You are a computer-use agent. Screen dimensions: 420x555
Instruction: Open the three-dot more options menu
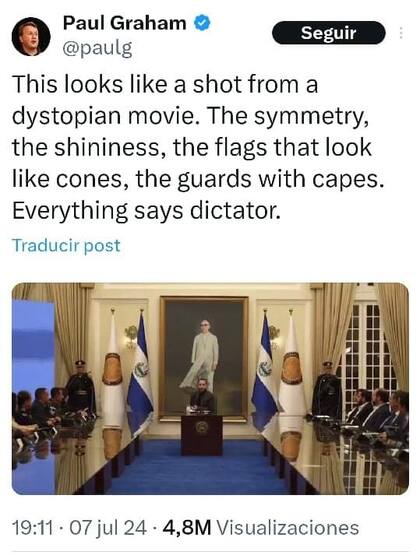click(401, 33)
